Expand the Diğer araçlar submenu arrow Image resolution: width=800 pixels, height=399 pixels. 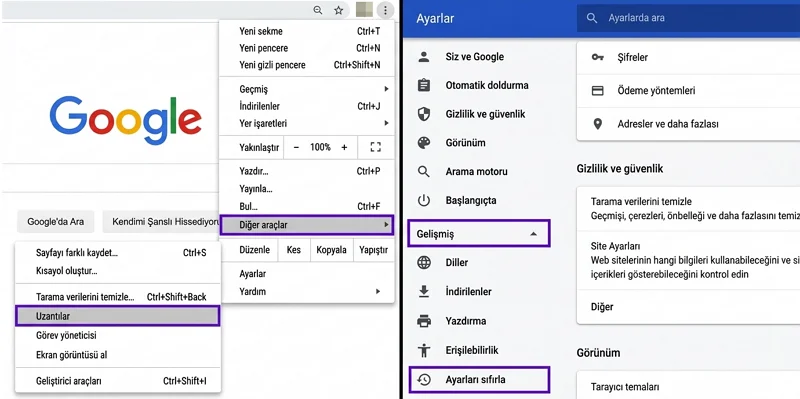(x=386, y=225)
